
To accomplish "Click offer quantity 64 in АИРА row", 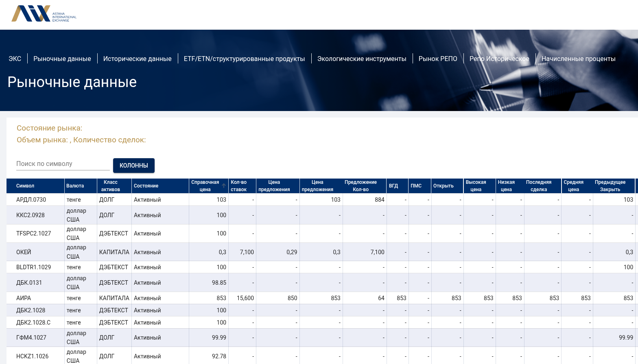I will tap(381, 298).
